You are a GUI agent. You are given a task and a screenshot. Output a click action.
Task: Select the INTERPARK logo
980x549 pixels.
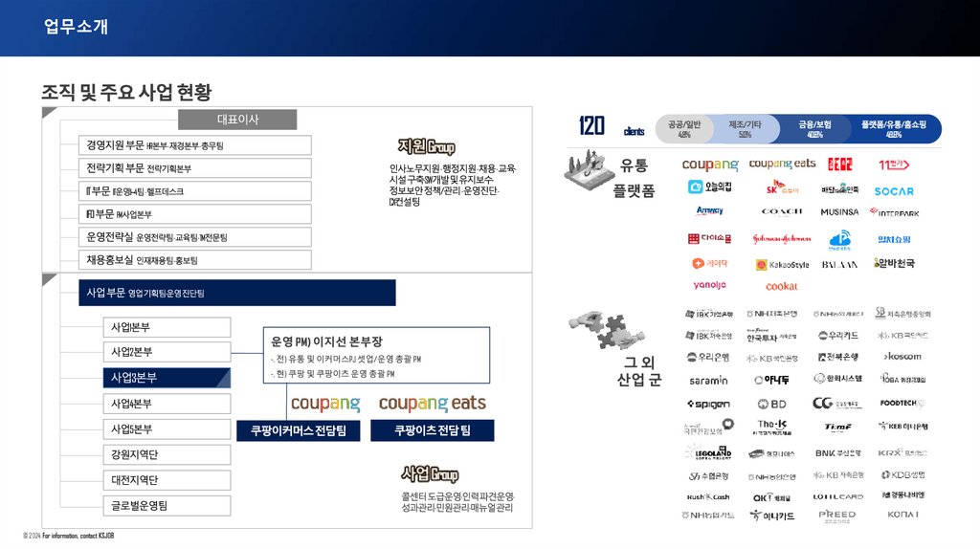(895, 212)
